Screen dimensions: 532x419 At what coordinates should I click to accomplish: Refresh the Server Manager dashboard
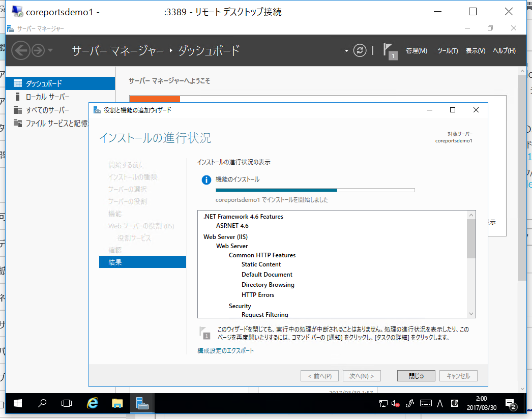pyautogui.click(x=360, y=50)
